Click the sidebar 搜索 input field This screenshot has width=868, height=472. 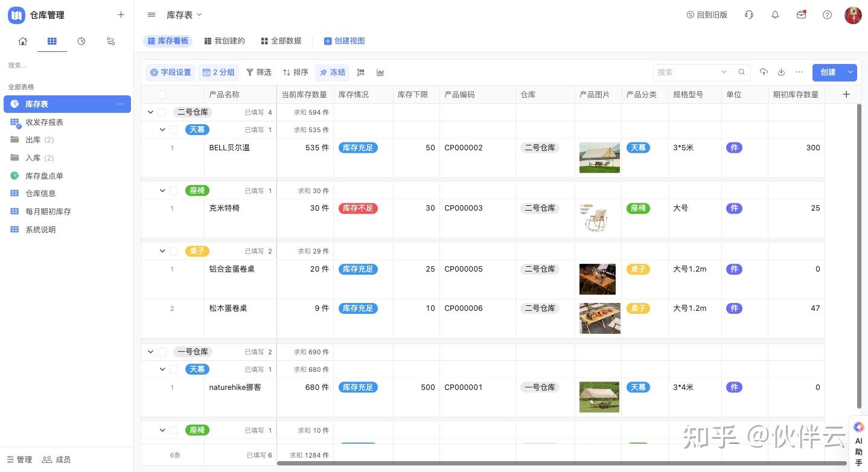point(66,65)
